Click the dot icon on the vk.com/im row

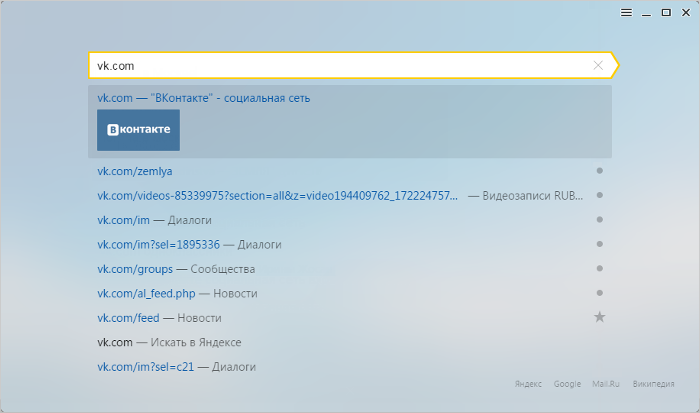pyautogui.click(x=600, y=220)
